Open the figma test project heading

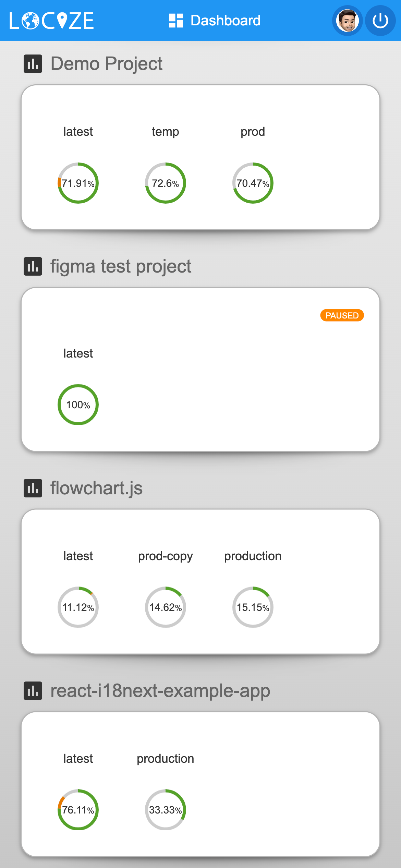[121, 266]
